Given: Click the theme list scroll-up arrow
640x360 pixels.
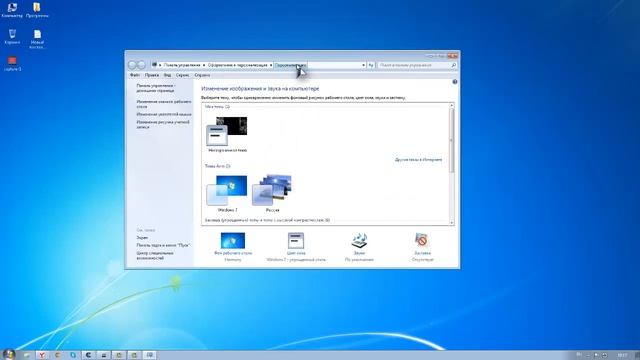Looking at the screenshot, I should coord(451,106).
